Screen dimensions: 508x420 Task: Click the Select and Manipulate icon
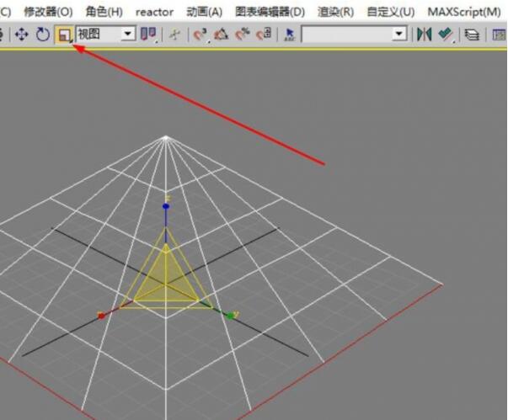pos(174,35)
